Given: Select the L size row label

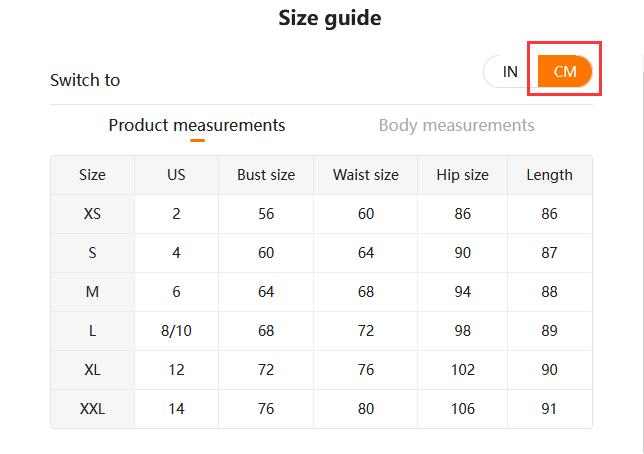Looking at the screenshot, I should [x=92, y=331].
